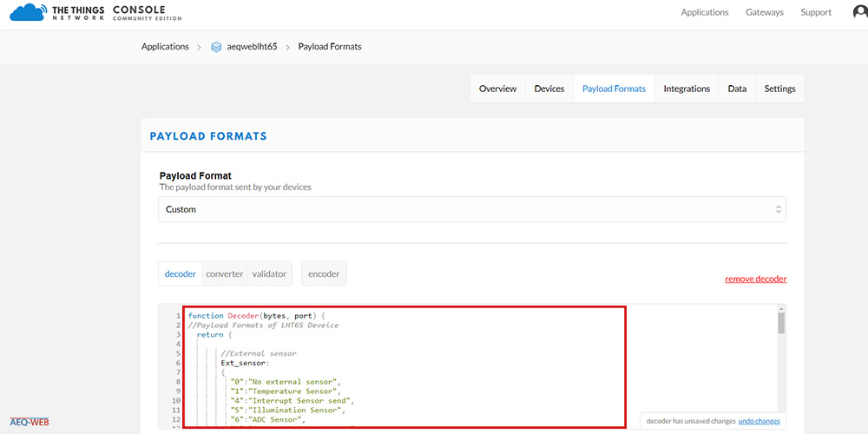Switch to the validator function tab
The image size is (868, 434).
(269, 274)
